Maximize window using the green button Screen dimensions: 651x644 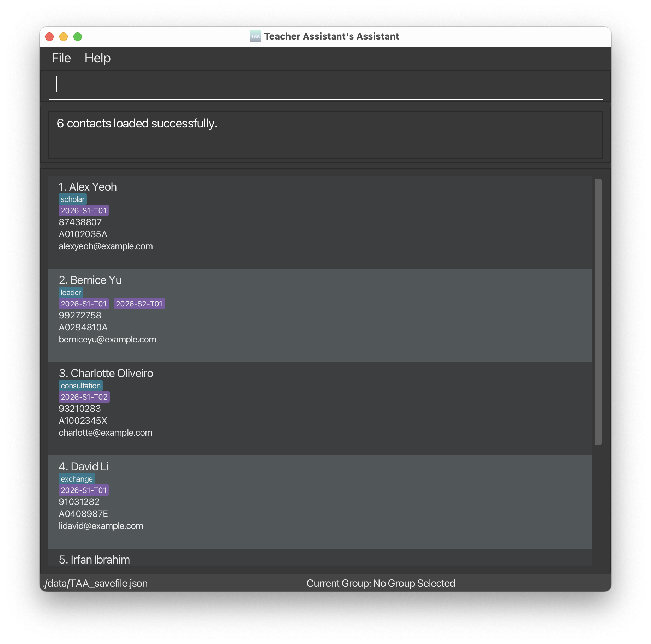click(x=78, y=37)
